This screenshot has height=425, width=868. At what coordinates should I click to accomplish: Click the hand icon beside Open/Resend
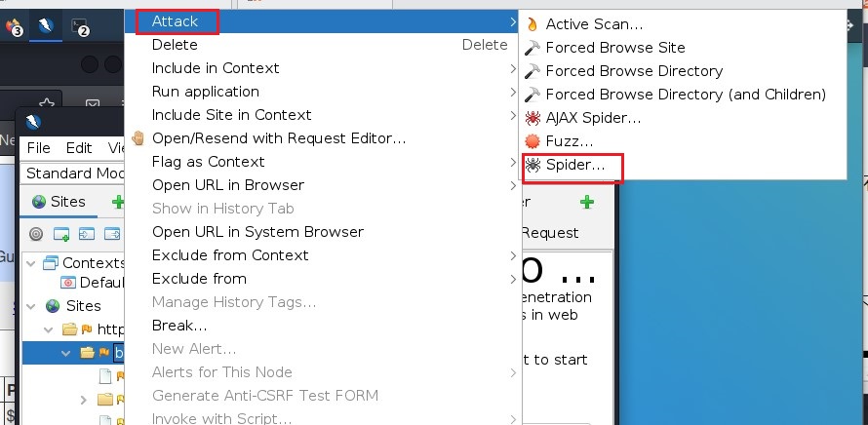coord(138,138)
